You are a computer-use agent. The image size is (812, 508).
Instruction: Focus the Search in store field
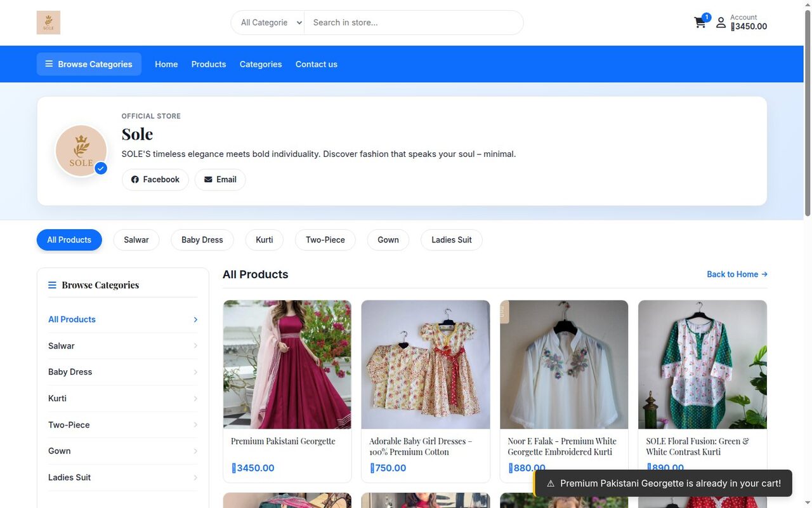point(414,22)
